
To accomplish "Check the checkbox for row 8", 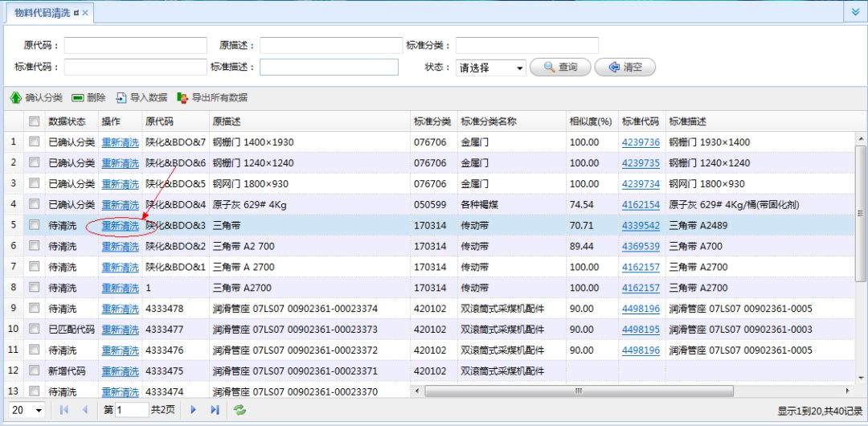I will (x=35, y=287).
